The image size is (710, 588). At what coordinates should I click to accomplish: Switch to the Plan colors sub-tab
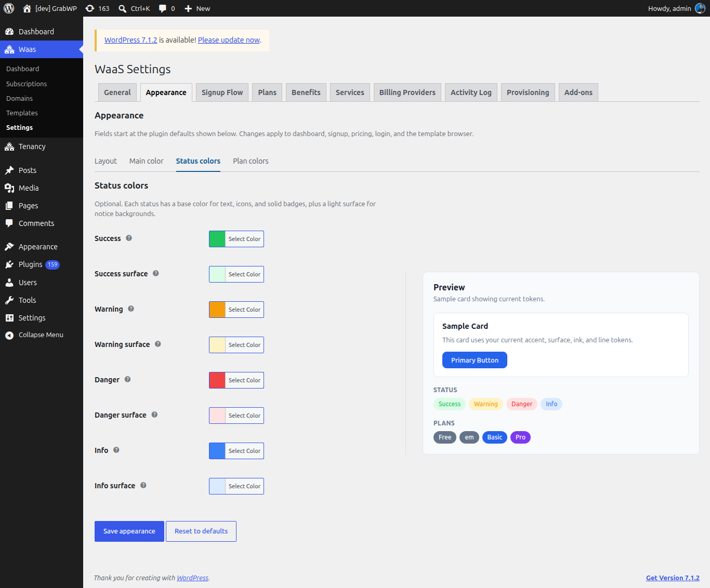pos(251,161)
